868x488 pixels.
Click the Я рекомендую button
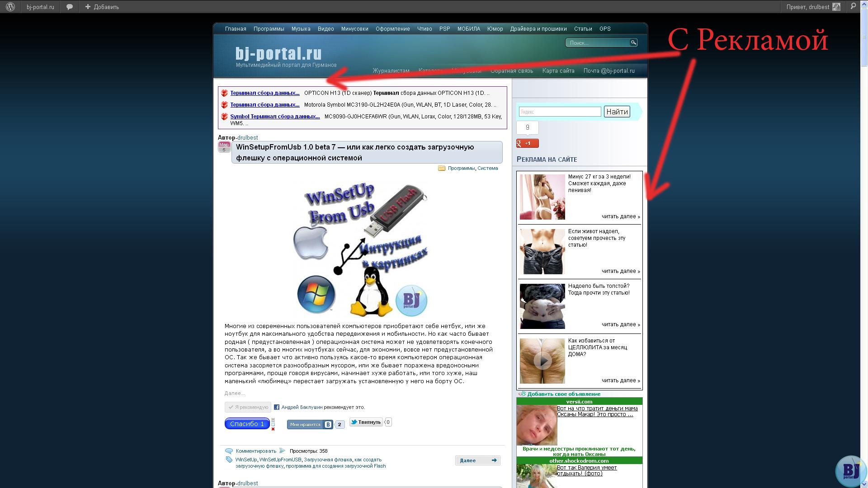click(248, 407)
